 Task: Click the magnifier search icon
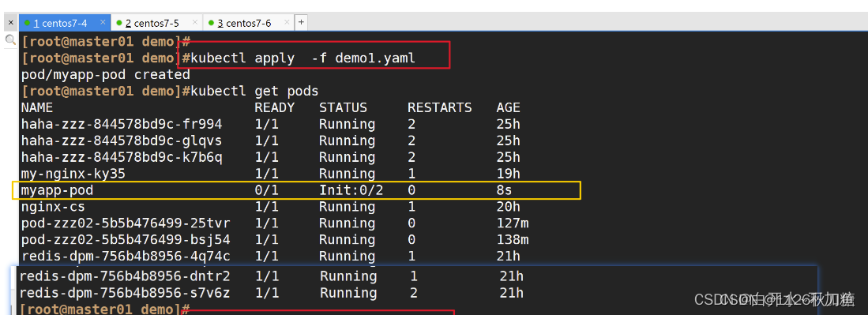tap(10, 39)
